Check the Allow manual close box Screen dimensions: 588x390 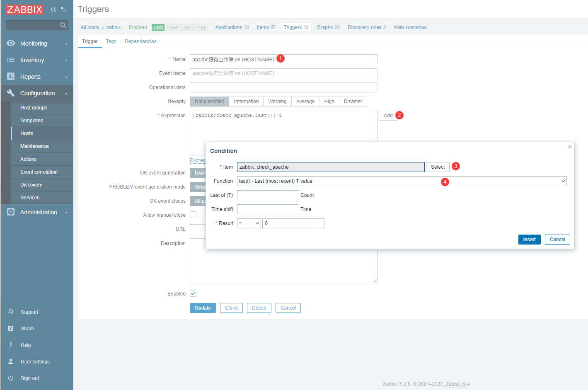[x=193, y=215]
